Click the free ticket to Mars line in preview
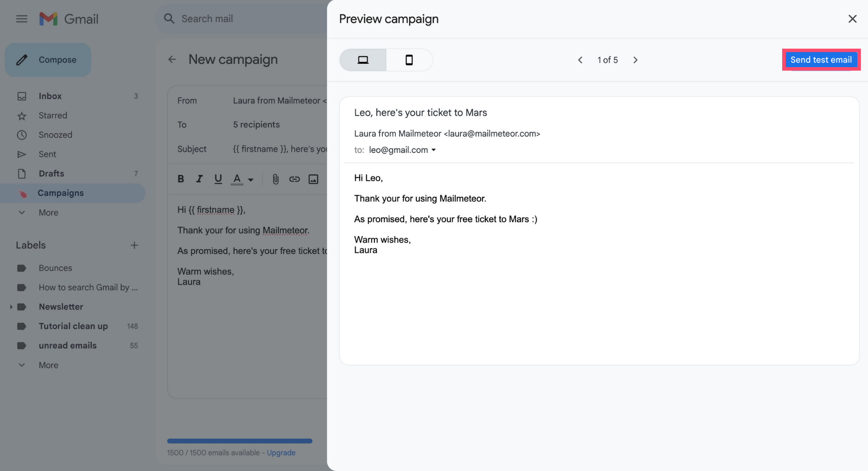The image size is (868, 471). (x=445, y=219)
